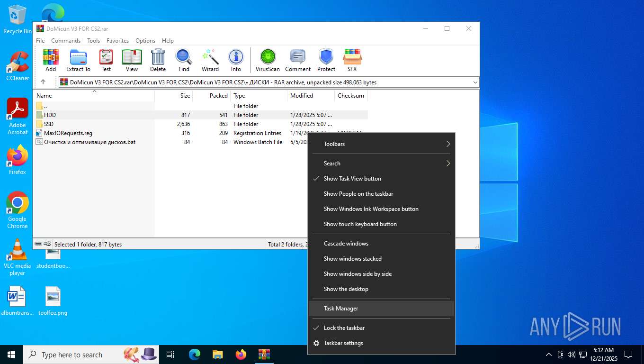Select Task Manager from context menu
Screen dimensions: 644x364
pos(381,309)
